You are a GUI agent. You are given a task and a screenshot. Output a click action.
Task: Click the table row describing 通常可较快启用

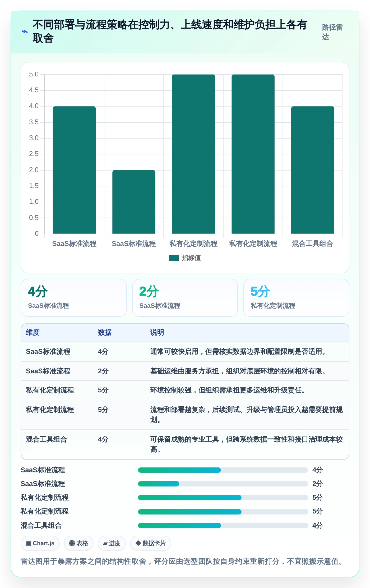185,352
